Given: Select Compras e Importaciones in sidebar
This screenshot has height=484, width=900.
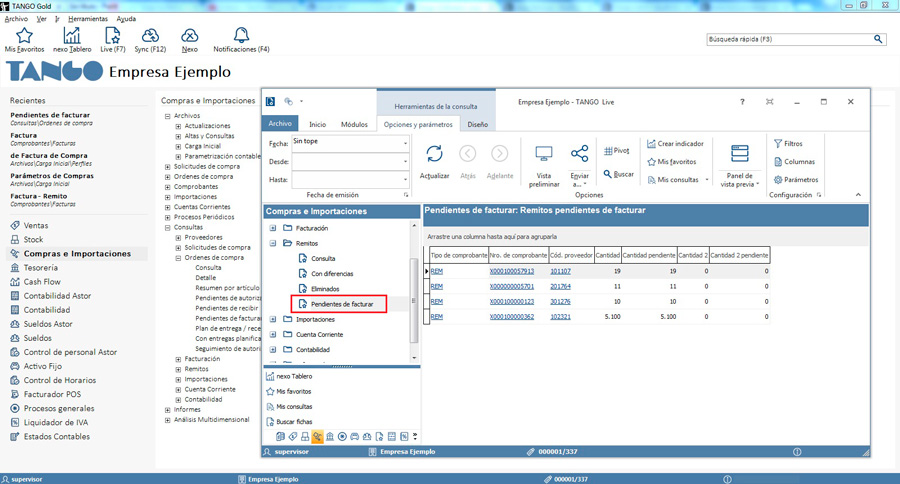Looking at the screenshot, I should click(77, 254).
